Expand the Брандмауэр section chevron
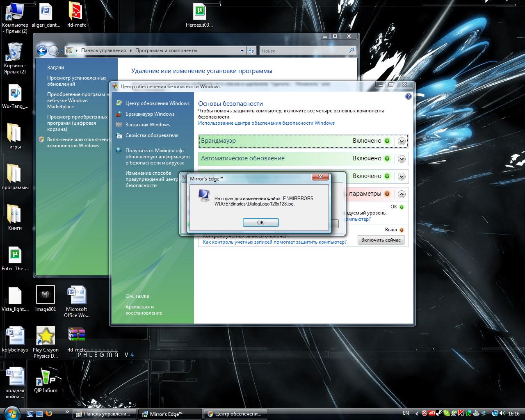The width and height of the screenshot is (525, 420). click(402, 141)
